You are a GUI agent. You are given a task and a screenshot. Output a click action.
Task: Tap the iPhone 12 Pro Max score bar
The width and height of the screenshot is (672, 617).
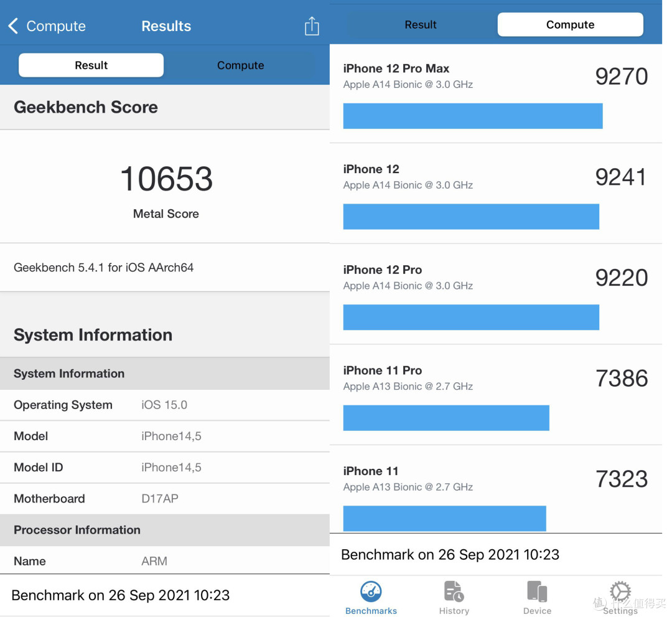click(473, 116)
